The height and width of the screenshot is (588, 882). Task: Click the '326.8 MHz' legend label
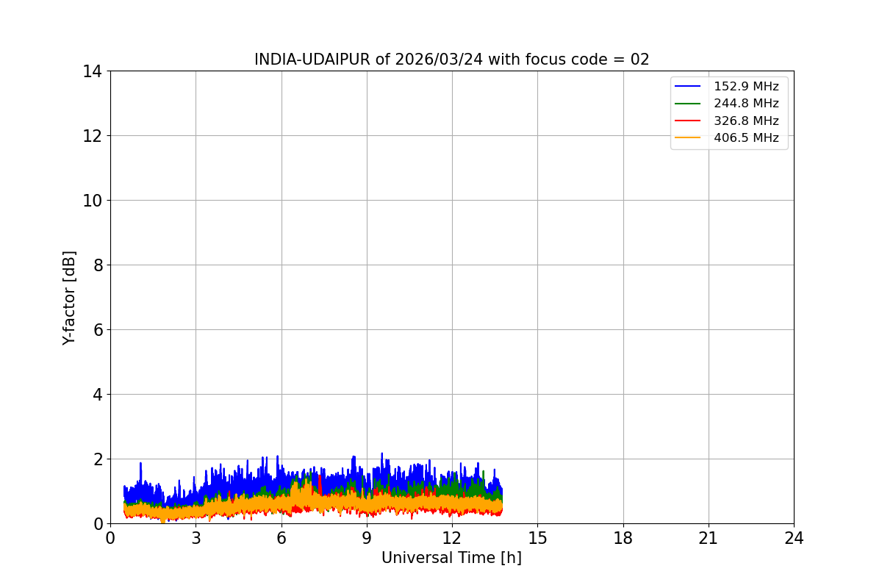746,121
